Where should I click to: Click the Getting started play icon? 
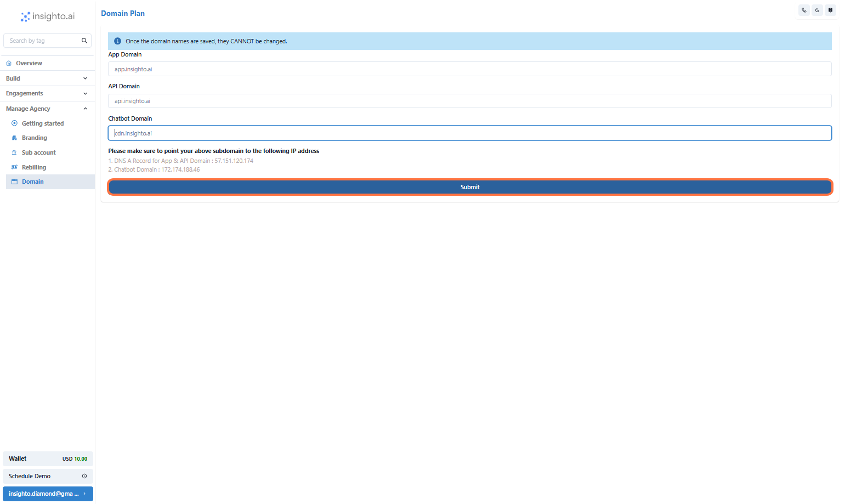(x=14, y=123)
